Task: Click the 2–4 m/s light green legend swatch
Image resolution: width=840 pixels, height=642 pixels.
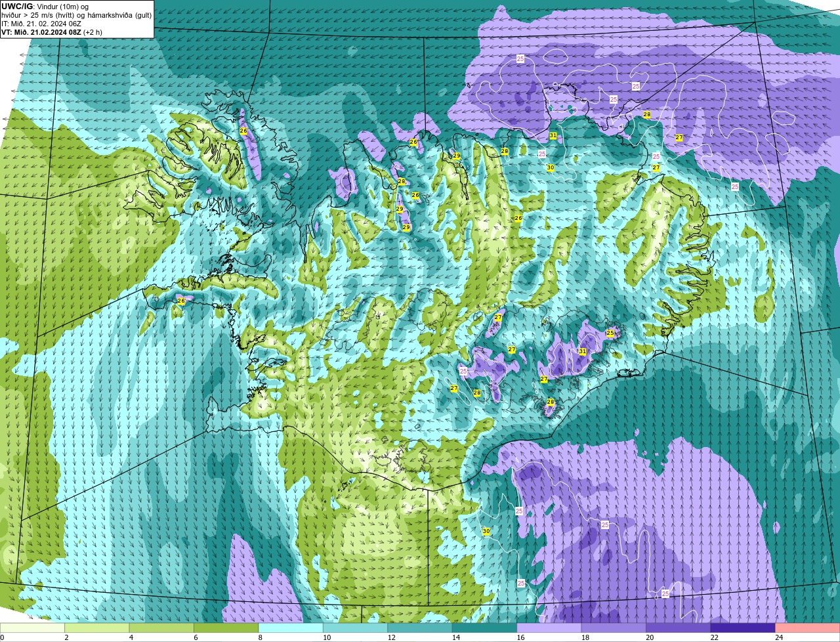Action: tap(98, 628)
